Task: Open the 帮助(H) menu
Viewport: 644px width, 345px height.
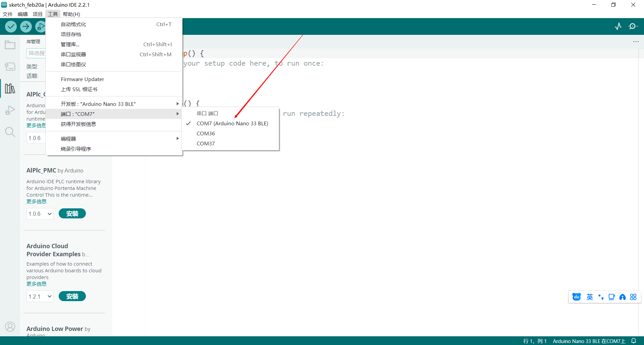Action: pyautogui.click(x=71, y=14)
